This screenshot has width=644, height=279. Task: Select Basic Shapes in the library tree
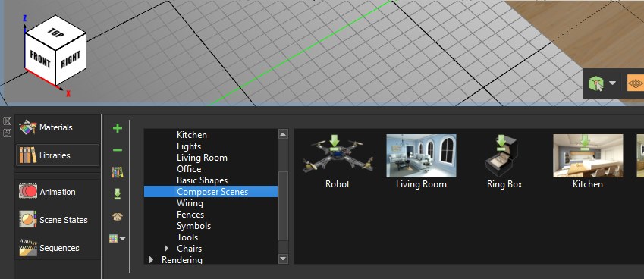(202, 180)
